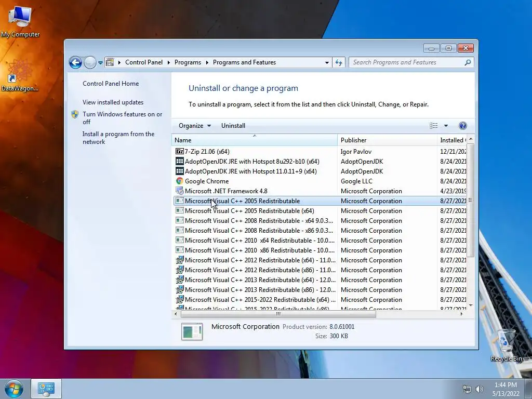Image resolution: width=532 pixels, height=399 pixels.
Task: Click the Control Panel icon in address bar
Action: pyautogui.click(x=110, y=62)
